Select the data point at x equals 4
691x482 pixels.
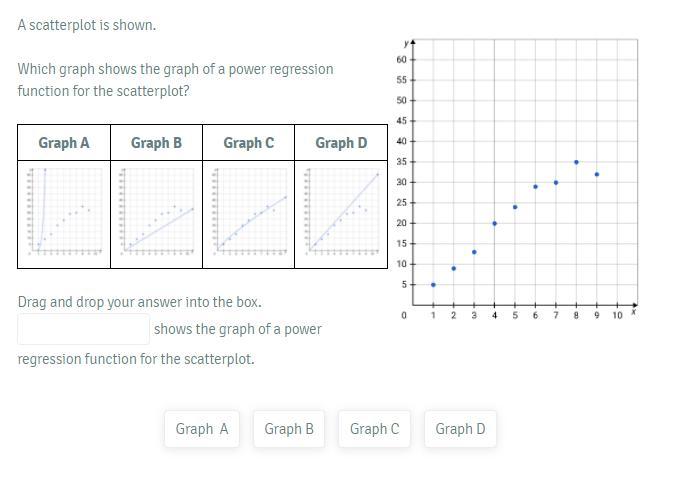(494, 223)
